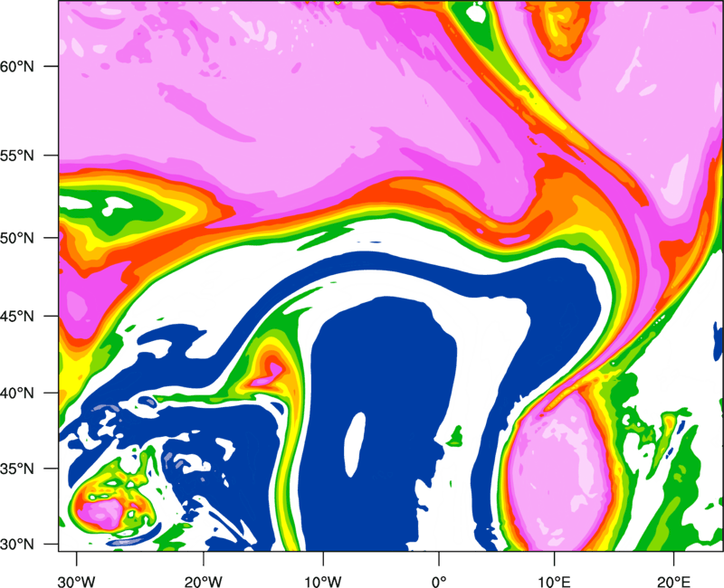Screen dimensions: 724x588
Task: Click the 20°W longitude label
Action: [203, 582]
